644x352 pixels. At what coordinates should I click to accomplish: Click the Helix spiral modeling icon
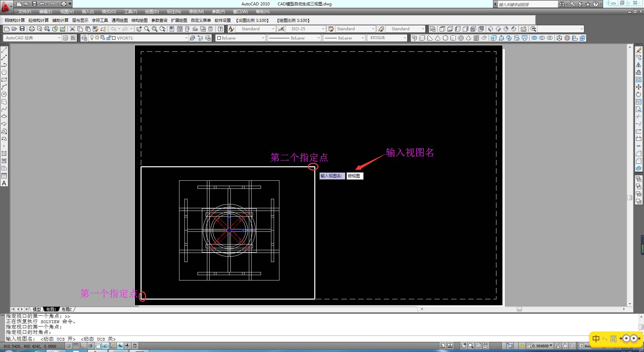[x=476, y=38]
